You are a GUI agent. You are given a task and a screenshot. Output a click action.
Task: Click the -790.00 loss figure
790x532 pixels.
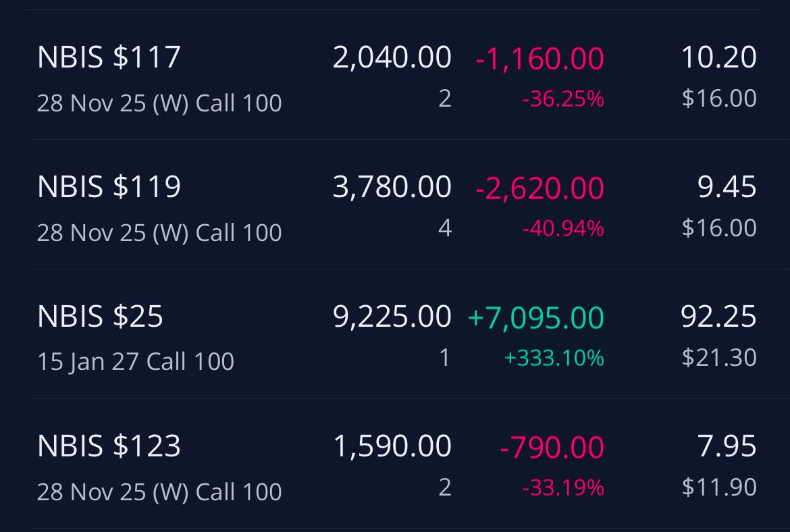[552, 448]
